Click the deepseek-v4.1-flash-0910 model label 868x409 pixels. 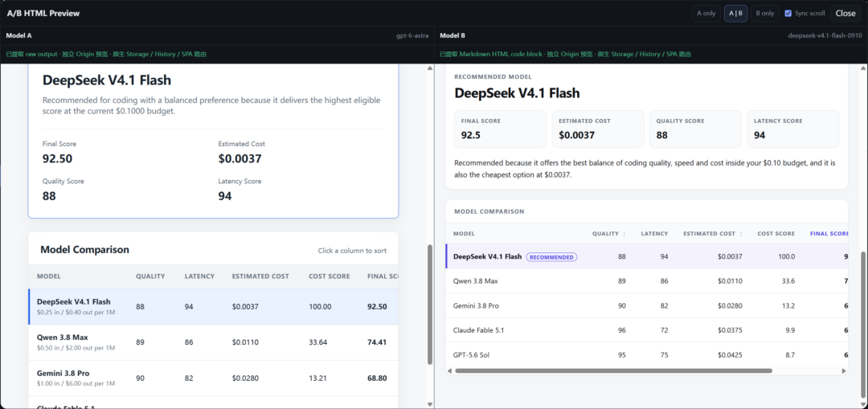pyautogui.click(x=825, y=35)
